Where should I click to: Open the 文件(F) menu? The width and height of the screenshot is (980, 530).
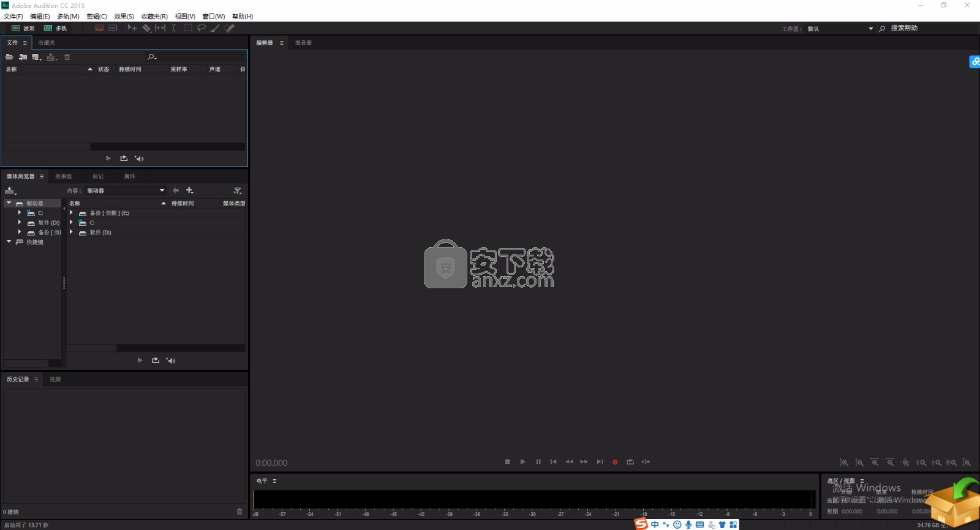tap(13, 17)
